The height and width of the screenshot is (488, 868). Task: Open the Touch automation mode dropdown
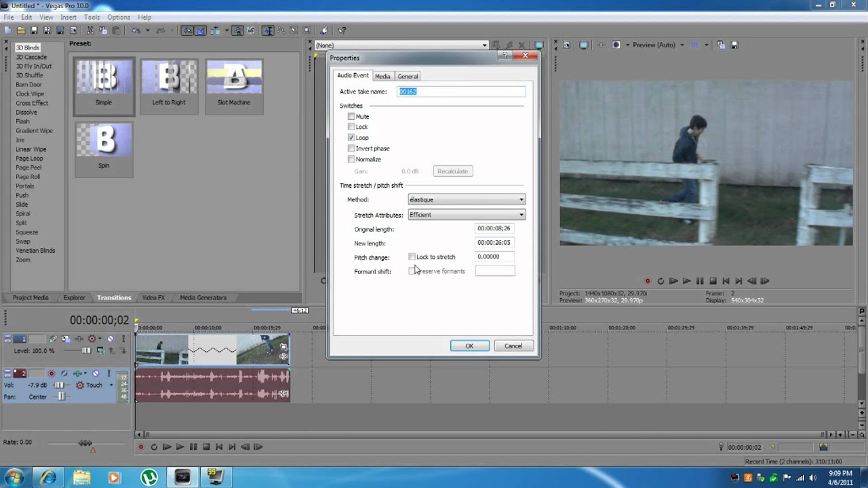tap(111, 385)
